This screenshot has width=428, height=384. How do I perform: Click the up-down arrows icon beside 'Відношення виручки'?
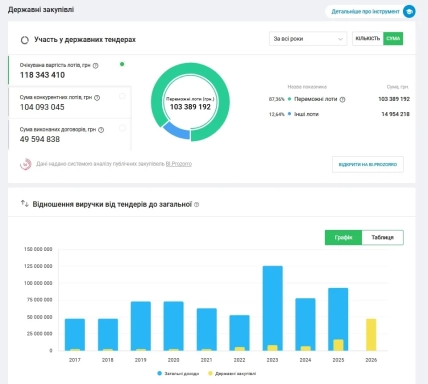point(24,203)
